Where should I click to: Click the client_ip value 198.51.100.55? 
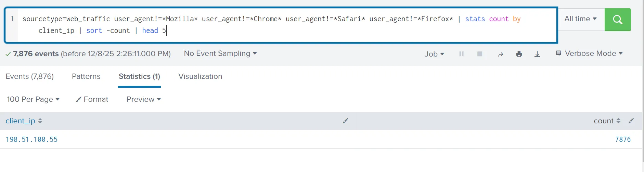click(31, 139)
